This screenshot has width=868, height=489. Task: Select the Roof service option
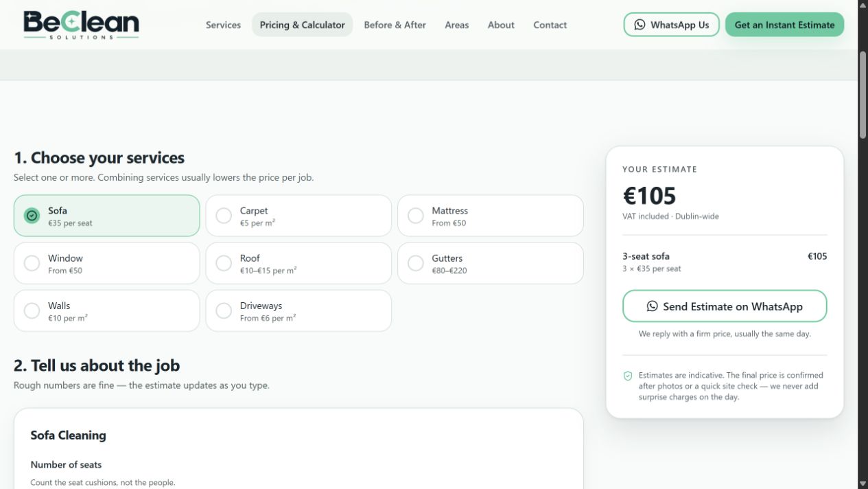click(298, 263)
